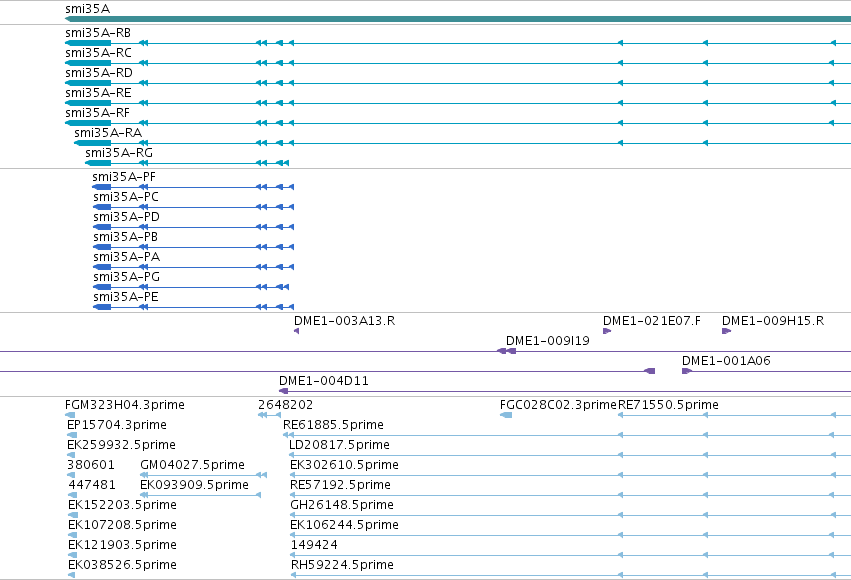Select protein smi35A-PF label

click(124, 177)
